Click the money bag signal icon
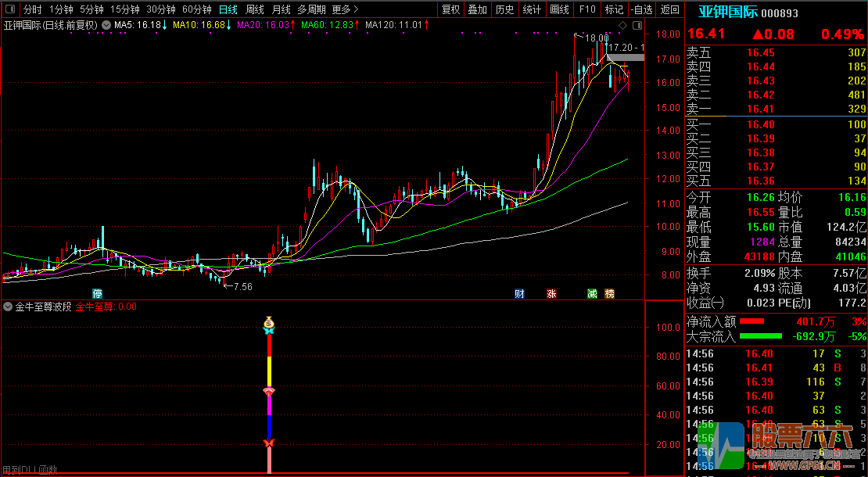 pos(269,322)
